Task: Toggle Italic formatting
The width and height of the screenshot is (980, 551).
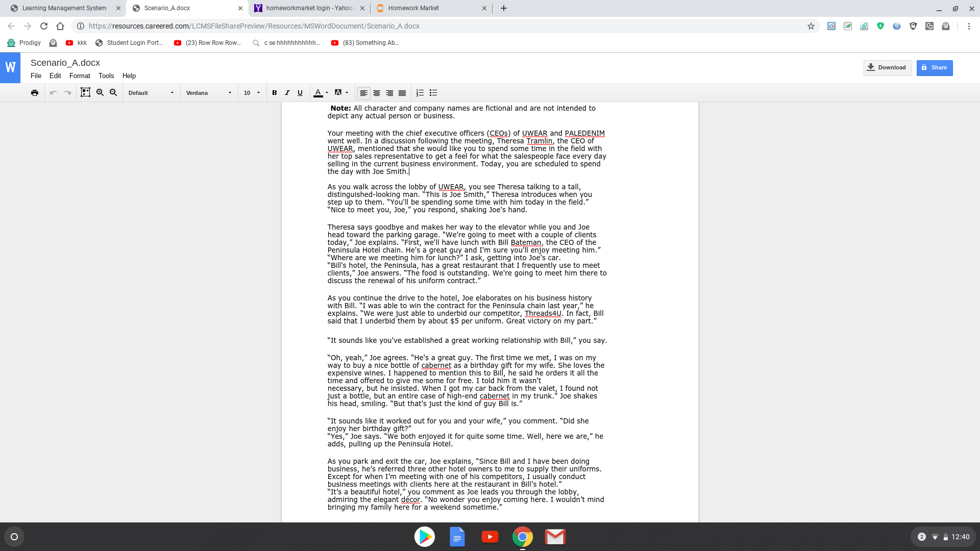Action: (287, 93)
